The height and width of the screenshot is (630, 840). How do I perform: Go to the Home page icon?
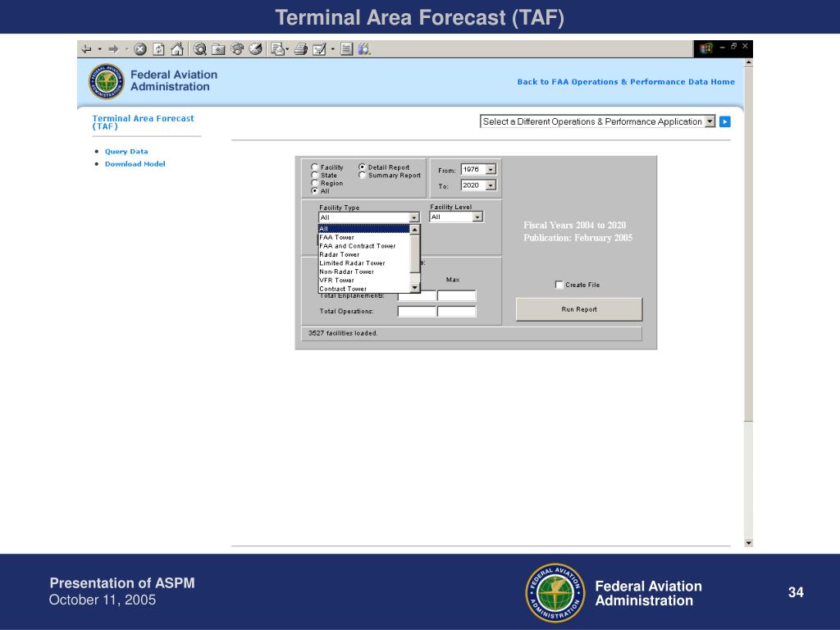click(x=177, y=49)
